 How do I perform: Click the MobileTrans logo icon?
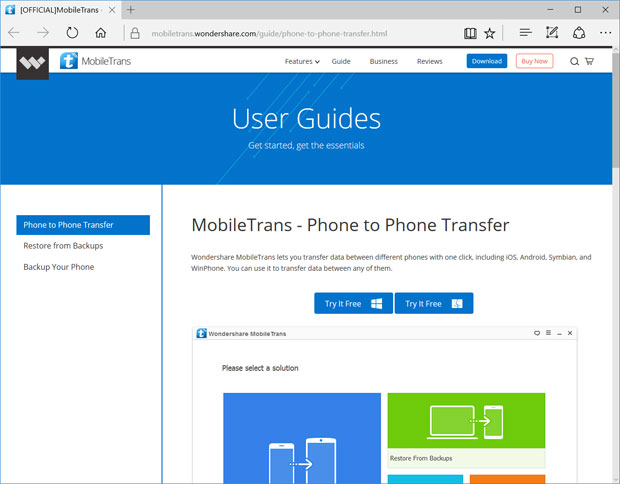(69, 61)
